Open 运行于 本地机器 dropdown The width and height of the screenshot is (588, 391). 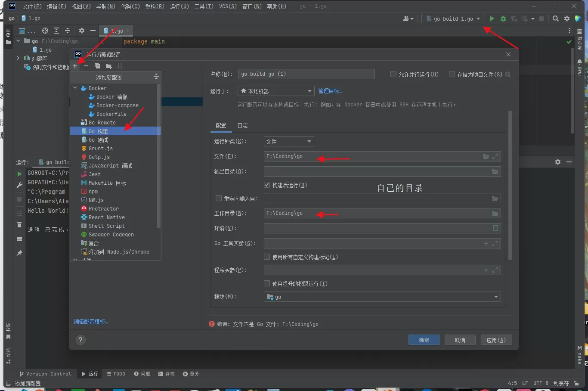pos(276,91)
